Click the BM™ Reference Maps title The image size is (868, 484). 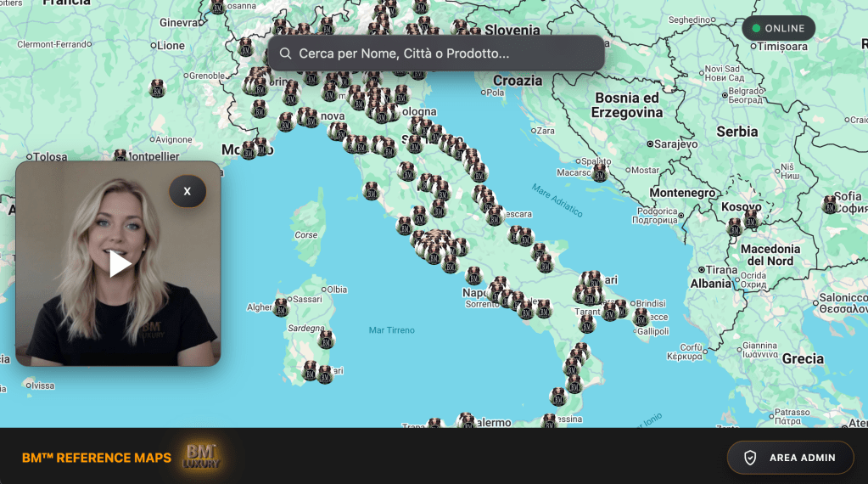(x=96, y=458)
